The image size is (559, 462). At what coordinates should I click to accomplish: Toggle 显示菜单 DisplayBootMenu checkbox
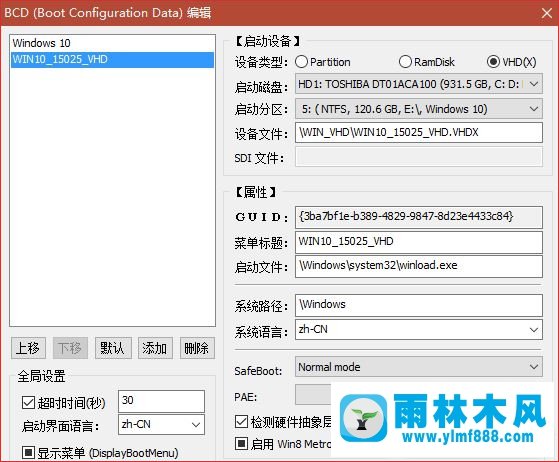[x=28, y=453]
